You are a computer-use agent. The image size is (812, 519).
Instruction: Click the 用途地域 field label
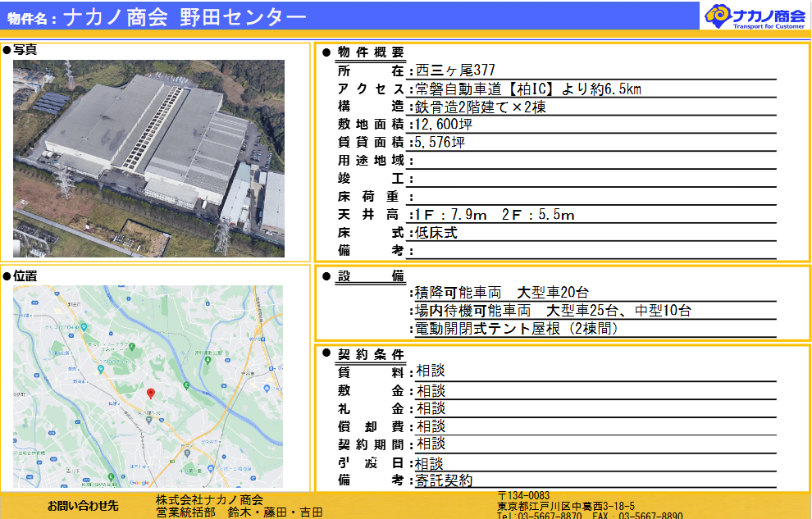click(x=371, y=161)
